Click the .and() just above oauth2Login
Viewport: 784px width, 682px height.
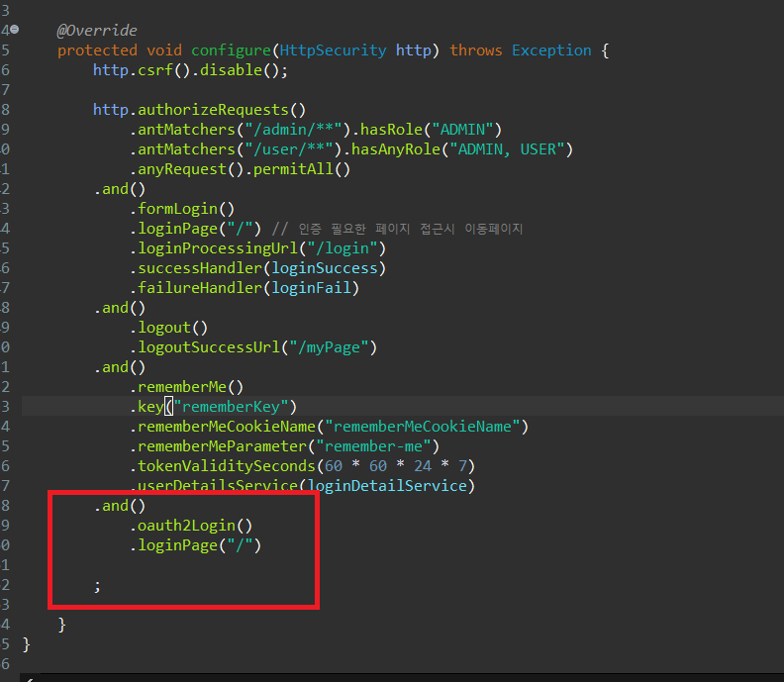(120, 506)
